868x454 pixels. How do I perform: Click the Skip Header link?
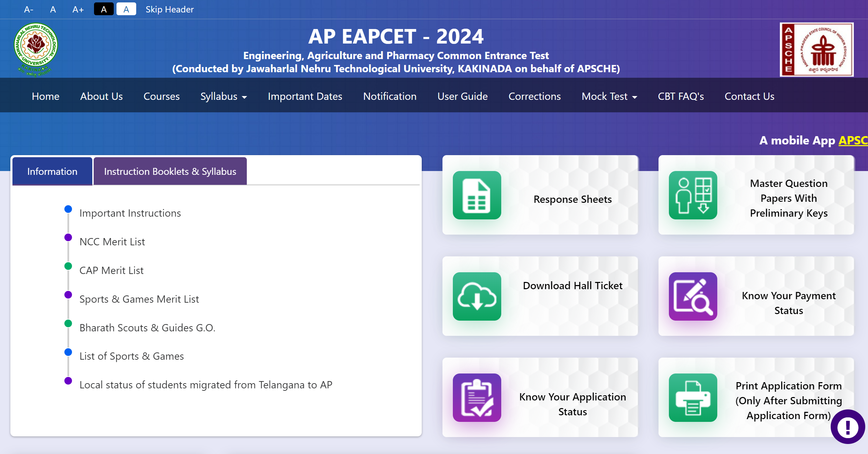pyautogui.click(x=170, y=9)
